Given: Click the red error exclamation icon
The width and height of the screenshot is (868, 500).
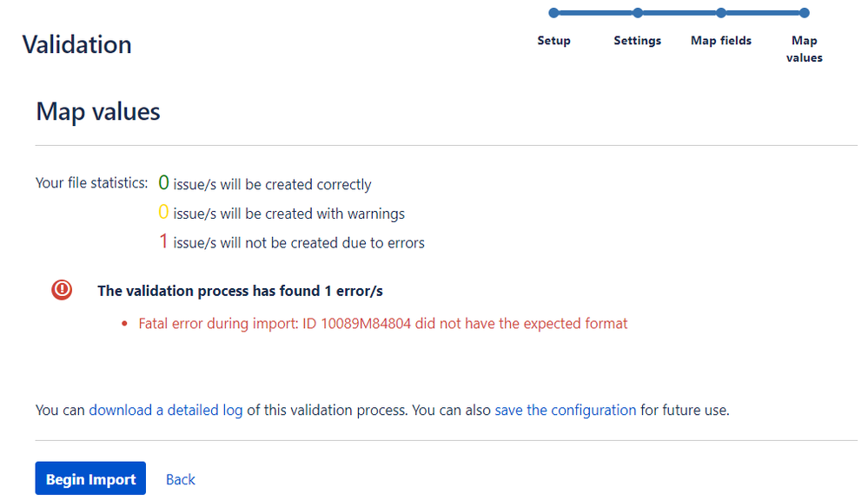Looking at the screenshot, I should point(62,289).
